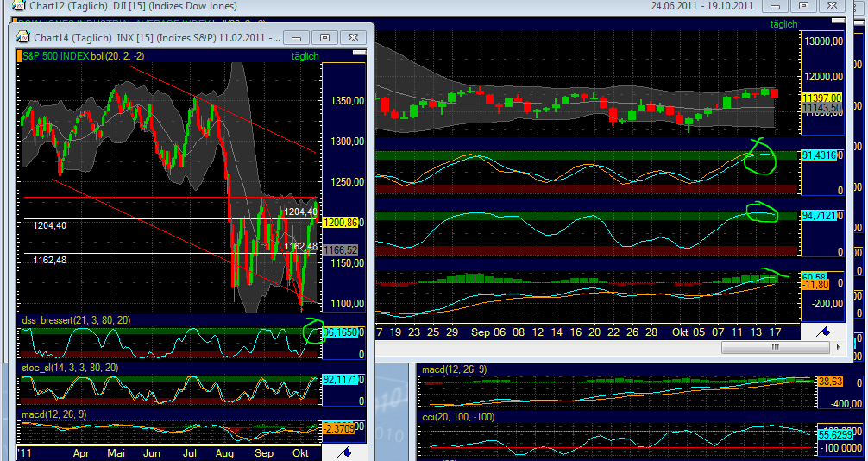Click the orange marker beside S&P 500 INDEX
This screenshot has width=868, height=461.
coord(21,56)
